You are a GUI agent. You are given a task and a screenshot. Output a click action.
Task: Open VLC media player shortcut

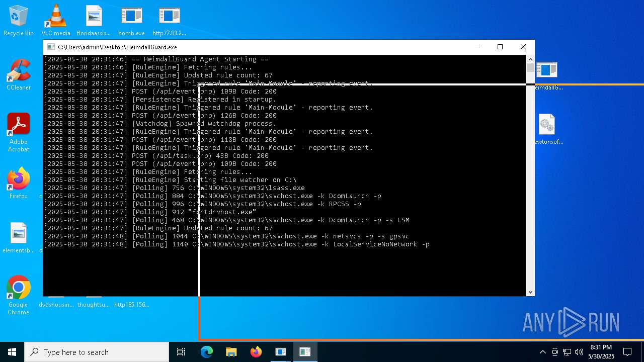56,21
